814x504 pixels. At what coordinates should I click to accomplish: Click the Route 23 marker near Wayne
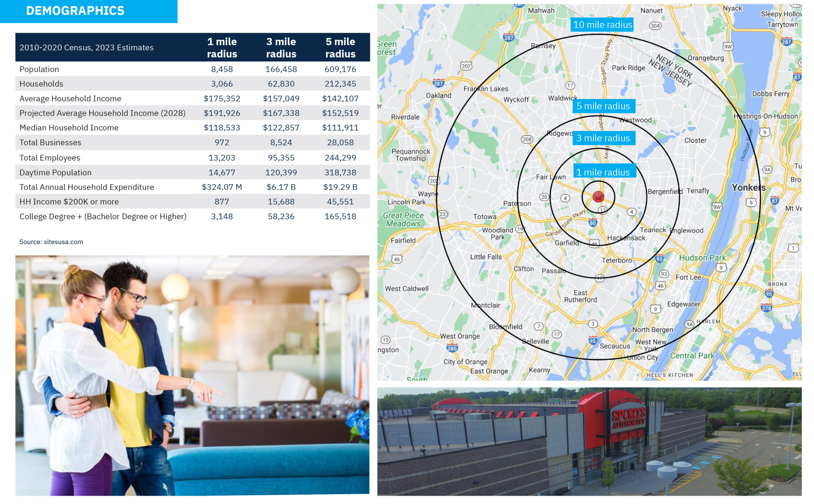[x=443, y=214]
